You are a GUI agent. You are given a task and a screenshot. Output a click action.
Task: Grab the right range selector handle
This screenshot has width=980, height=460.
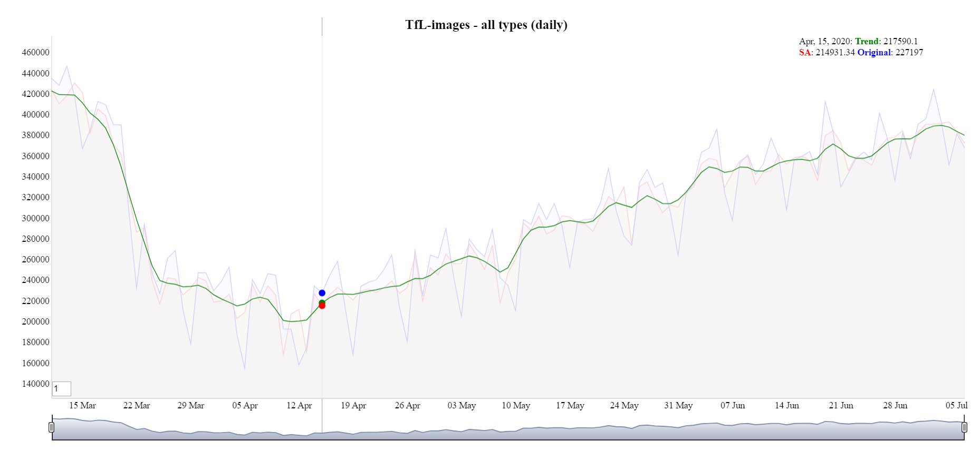(x=964, y=427)
